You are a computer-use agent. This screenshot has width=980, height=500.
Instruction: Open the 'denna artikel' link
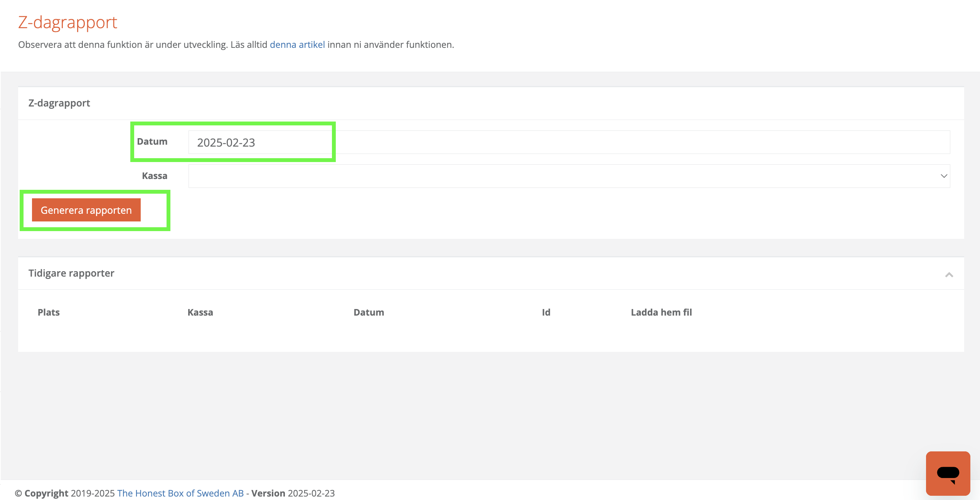297,45
